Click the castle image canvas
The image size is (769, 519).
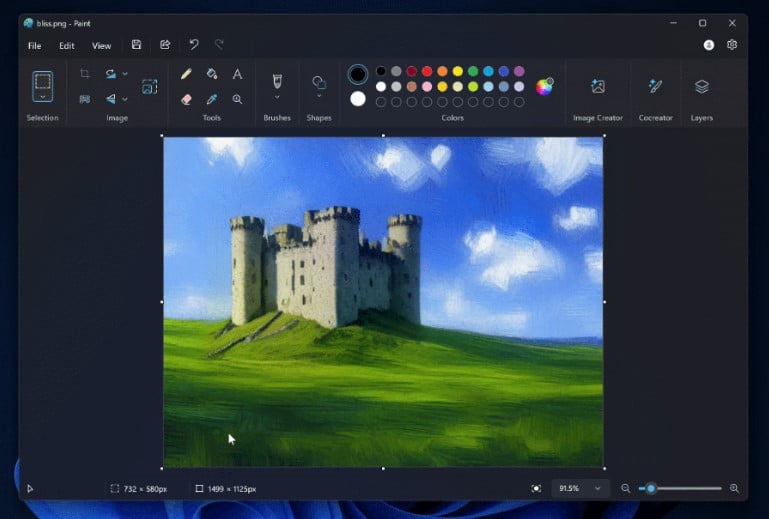pyautogui.click(x=383, y=302)
